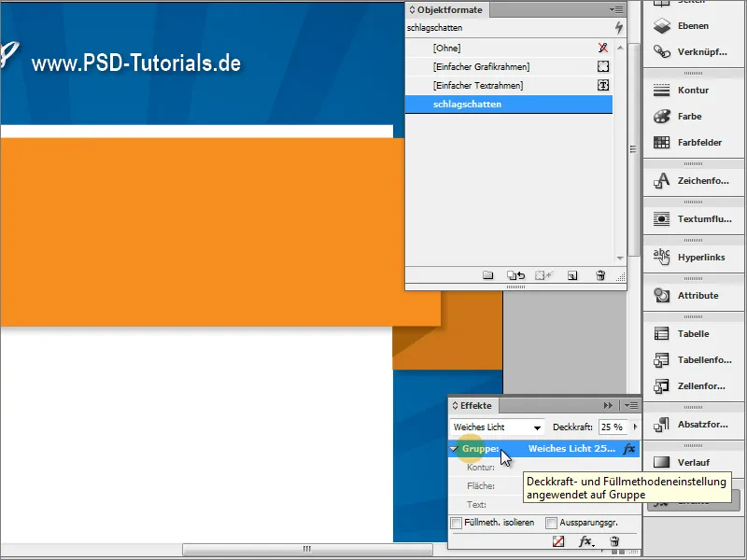Collapse the Gruppe disclosure triangle

coord(455,449)
